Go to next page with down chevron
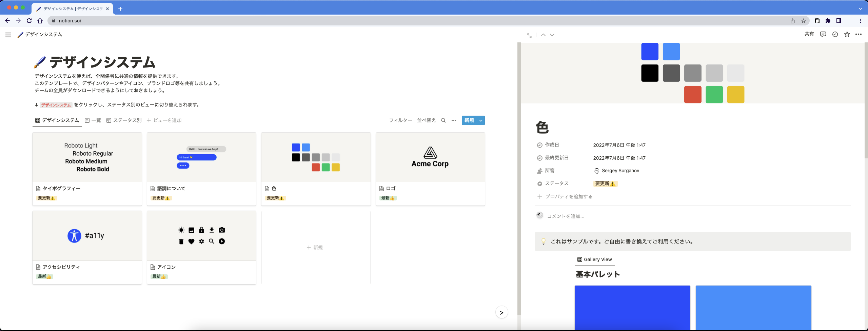This screenshot has width=868, height=331. tap(552, 35)
